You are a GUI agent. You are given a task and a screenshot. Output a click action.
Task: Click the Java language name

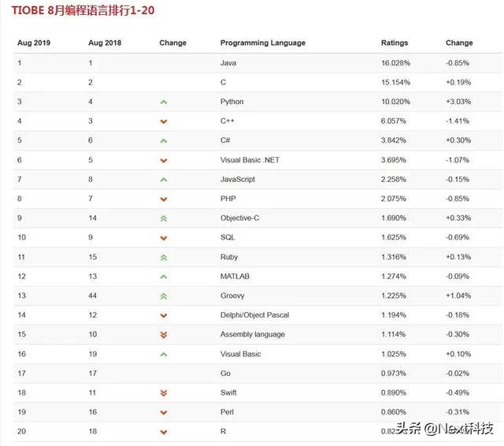coord(228,63)
